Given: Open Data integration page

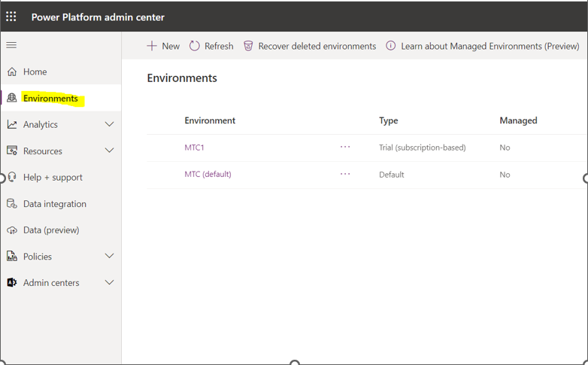Looking at the screenshot, I should [x=54, y=204].
